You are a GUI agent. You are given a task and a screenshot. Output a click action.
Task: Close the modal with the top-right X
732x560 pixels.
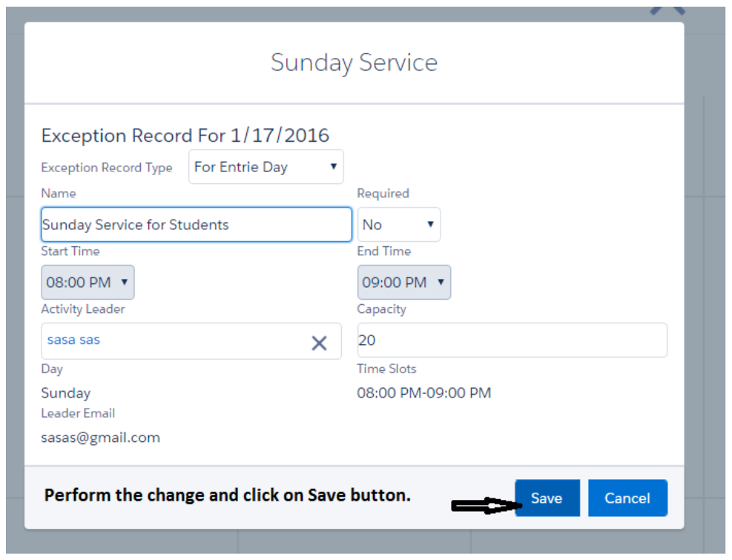(666, 7)
